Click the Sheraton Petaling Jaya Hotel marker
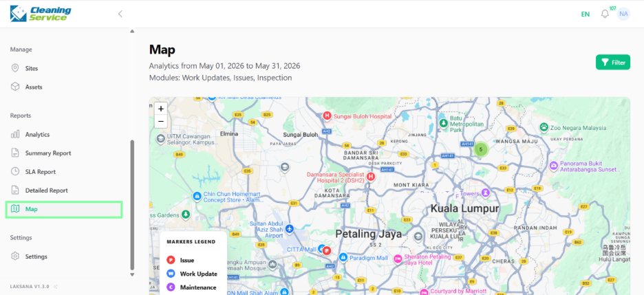Screen dimensions: 644x295 click(x=397, y=259)
